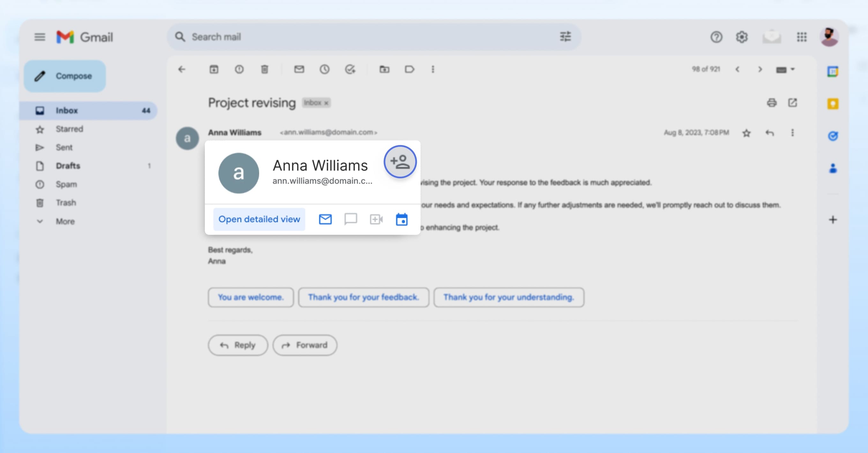Viewport: 868px width, 453px height.
Task: Open more options for this email
Action: tap(792, 133)
